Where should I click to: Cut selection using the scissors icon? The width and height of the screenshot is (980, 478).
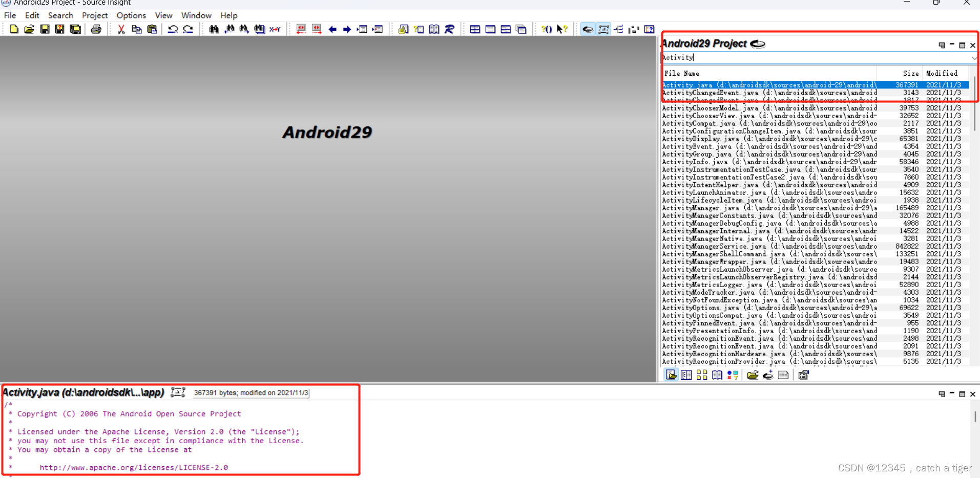121,29
